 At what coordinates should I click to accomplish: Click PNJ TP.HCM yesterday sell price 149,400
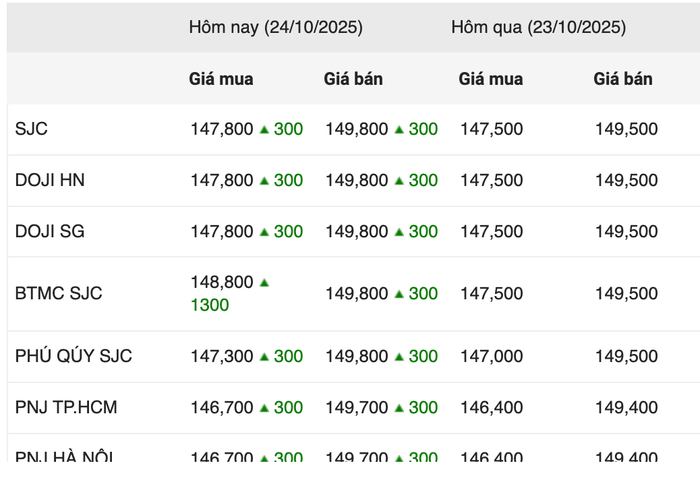[x=626, y=407]
